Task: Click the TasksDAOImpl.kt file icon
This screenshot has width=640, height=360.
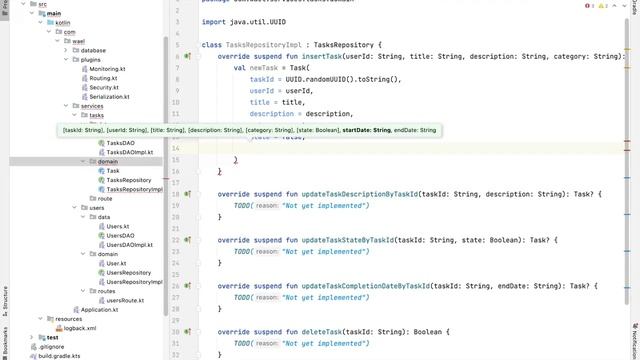Action: point(102,152)
